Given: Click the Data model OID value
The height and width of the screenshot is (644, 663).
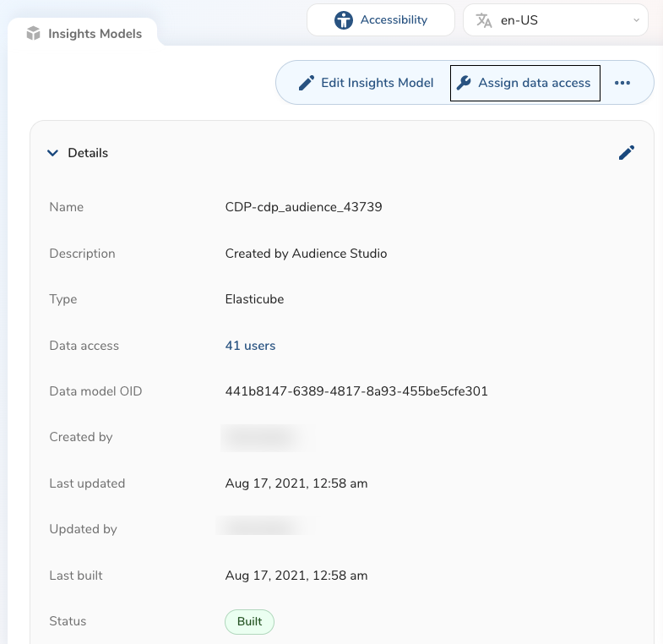Looking at the screenshot, I should point(356,391).
